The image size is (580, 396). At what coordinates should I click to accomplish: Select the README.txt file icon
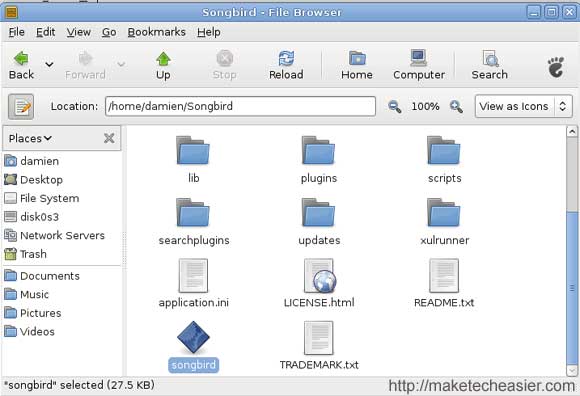[x=444, y=276]
